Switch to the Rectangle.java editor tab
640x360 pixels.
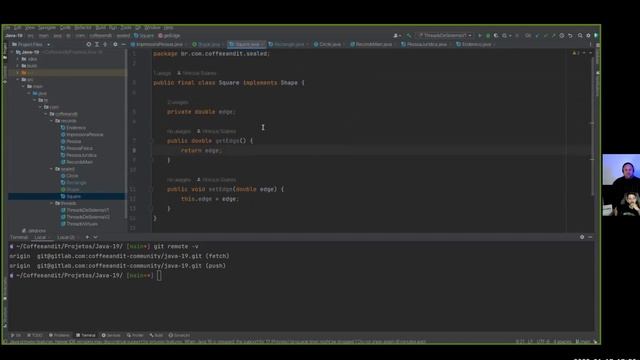[289, 44]
